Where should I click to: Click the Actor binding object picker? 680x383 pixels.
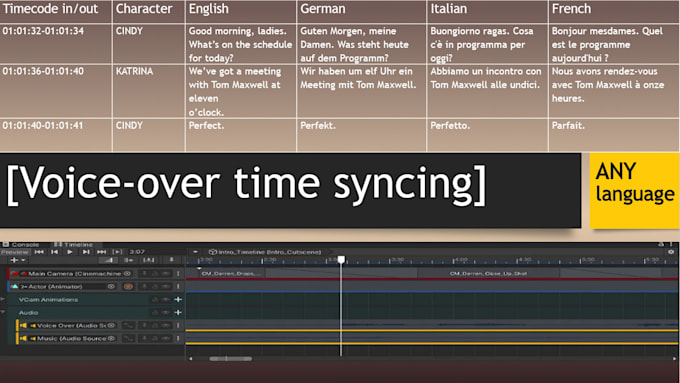coord(111,287)
